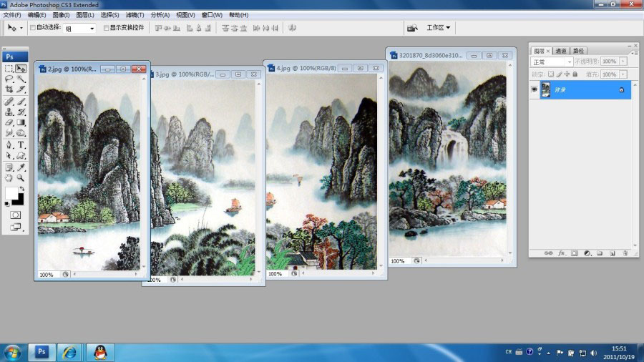
Task: Select the Dodge tool
Action: pyautogui.click(x=21, y=132)
